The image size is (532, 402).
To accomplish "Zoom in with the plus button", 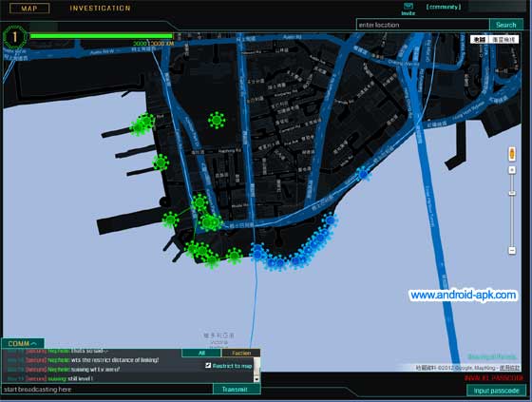I will click(512, 170).
